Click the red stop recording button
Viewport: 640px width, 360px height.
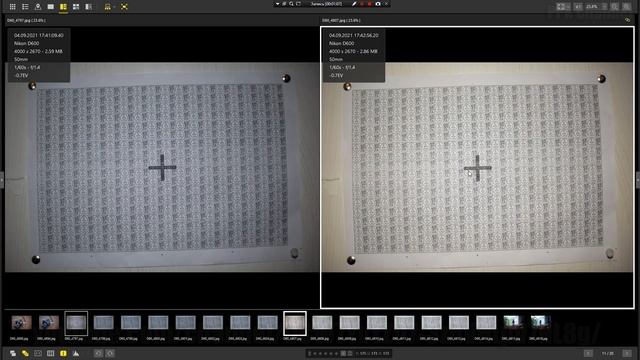coord(369,4)
